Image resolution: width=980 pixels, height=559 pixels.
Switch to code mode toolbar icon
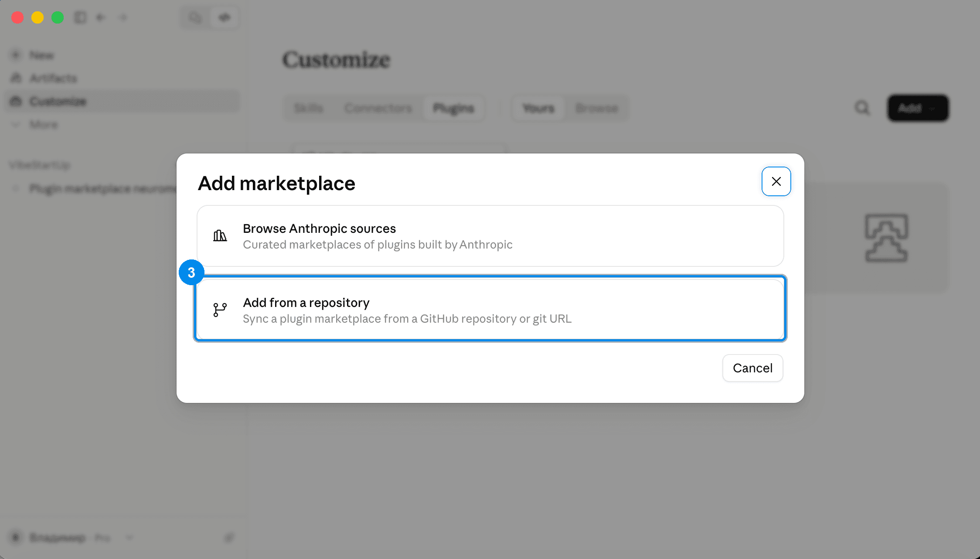pyautogui.click(x=225, y=17)
